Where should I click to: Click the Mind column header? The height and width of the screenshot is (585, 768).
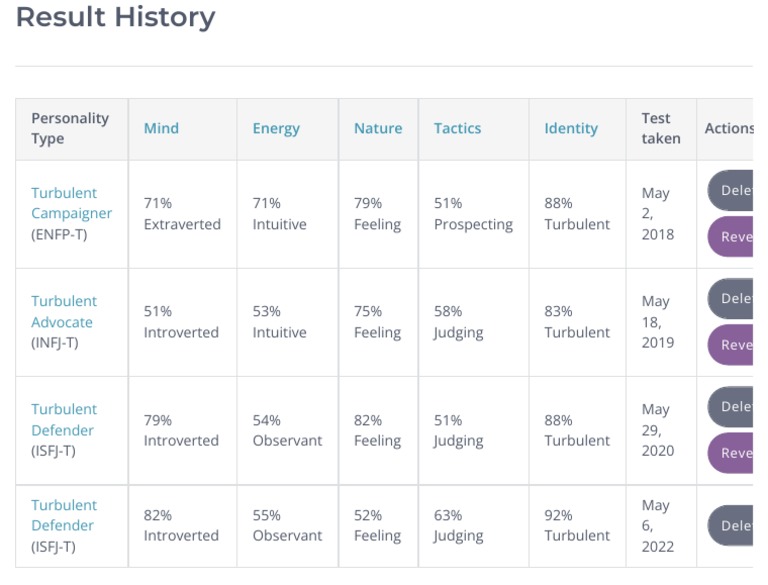pos(161,129)
